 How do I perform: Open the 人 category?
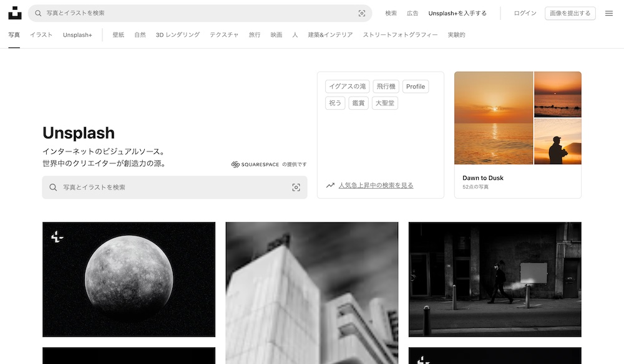[x=295, y=34]
